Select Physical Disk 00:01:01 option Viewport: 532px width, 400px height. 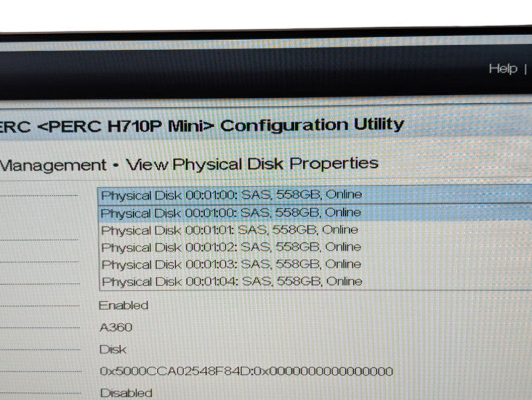(315, 230)
